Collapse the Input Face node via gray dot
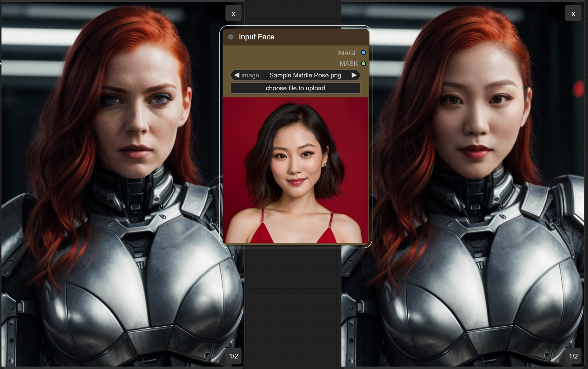The image size is (588, 369). point(231,37)
